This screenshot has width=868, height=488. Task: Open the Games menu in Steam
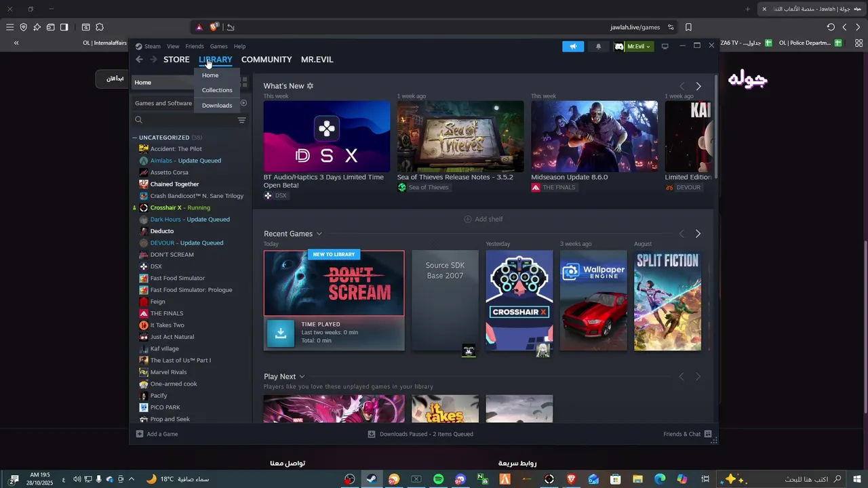(x=218, y=47)
